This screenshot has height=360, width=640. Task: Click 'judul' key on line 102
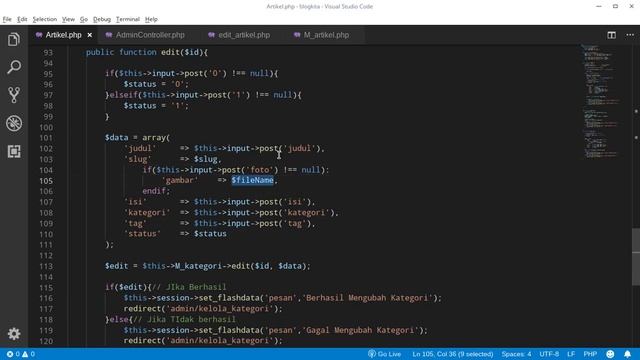[x=140, y=148]
